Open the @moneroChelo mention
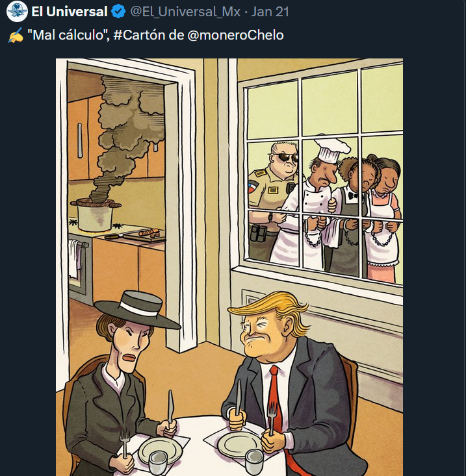 point(235,35)
